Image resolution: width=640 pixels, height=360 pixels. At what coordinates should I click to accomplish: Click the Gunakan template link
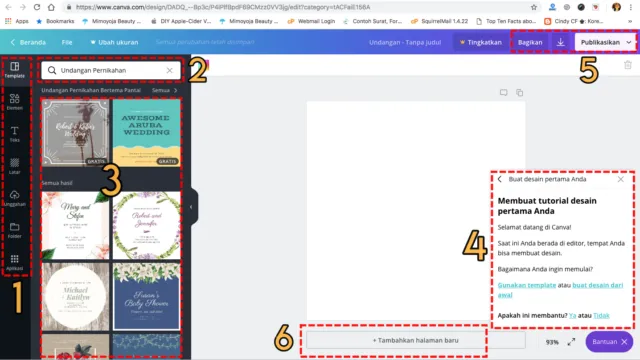(x=527, y=285)
